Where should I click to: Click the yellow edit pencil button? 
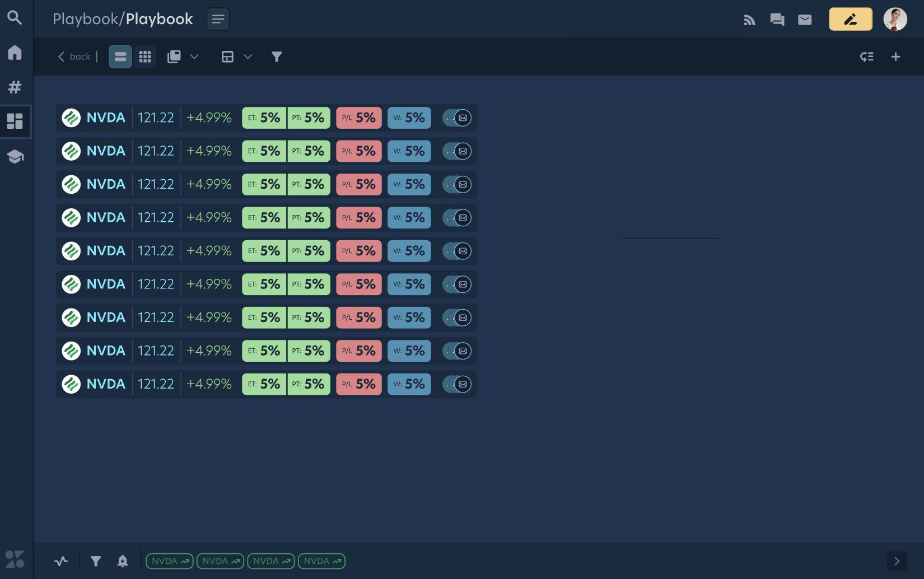[851, 19]
